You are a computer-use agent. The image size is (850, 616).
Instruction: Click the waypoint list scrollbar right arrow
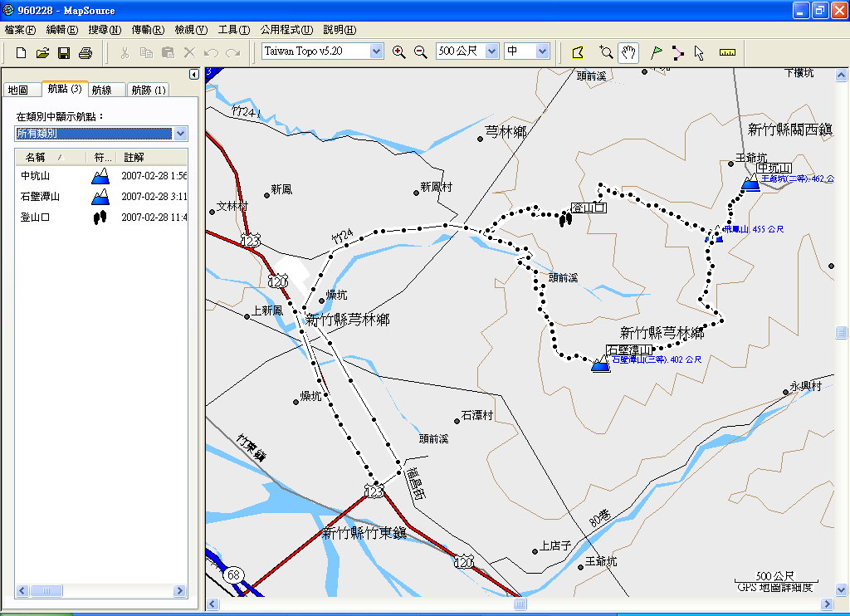[x=180, y=590]
